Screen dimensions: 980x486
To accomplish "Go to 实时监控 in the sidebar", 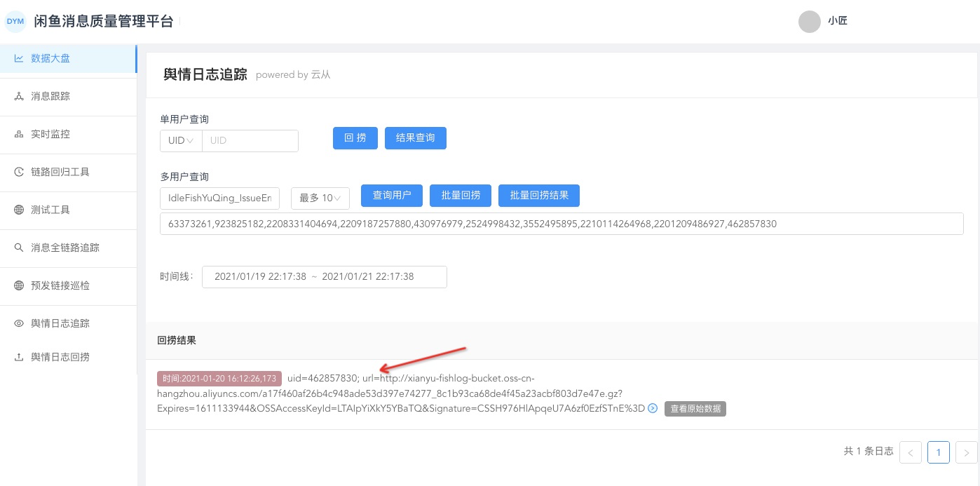I will click(x=68, y=134).
